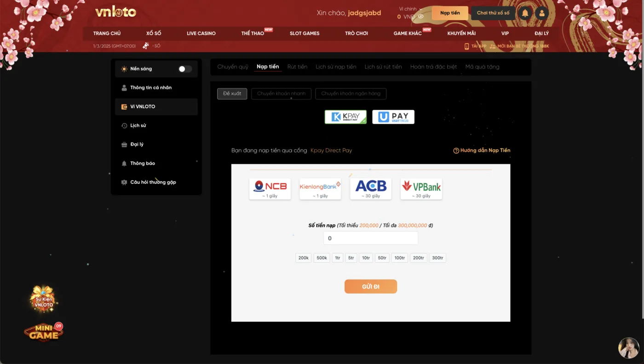Open the Mini Game floating icon
The height and width of the screenshot is (364, 644).
(44, 332)
